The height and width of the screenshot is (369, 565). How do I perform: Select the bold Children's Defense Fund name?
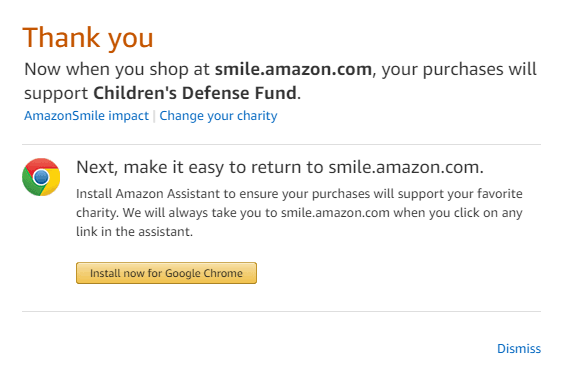[195, 93]
